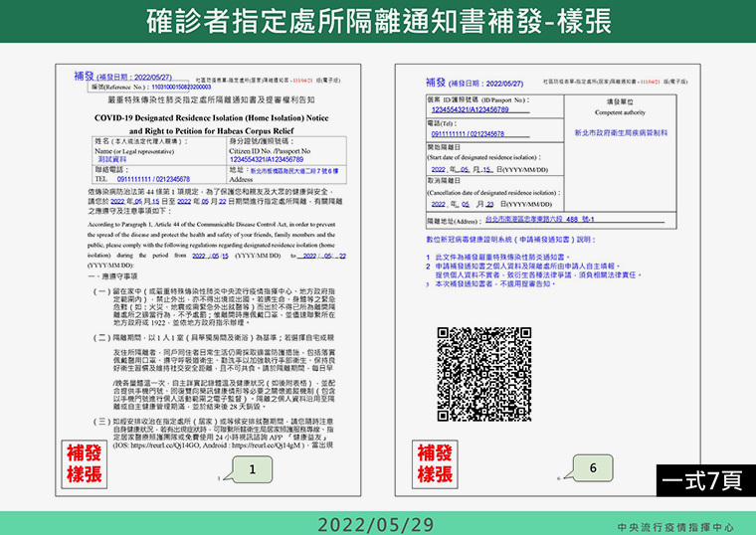Click the red 補發樣張 stamp on the right page
756x535 pixels.
click(x=435, y=464)
